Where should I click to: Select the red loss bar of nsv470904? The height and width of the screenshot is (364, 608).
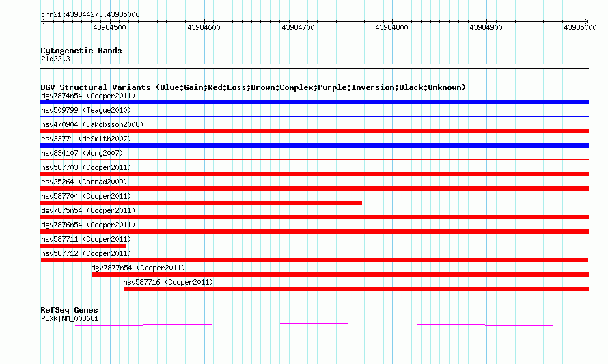[x=314, y=131]
